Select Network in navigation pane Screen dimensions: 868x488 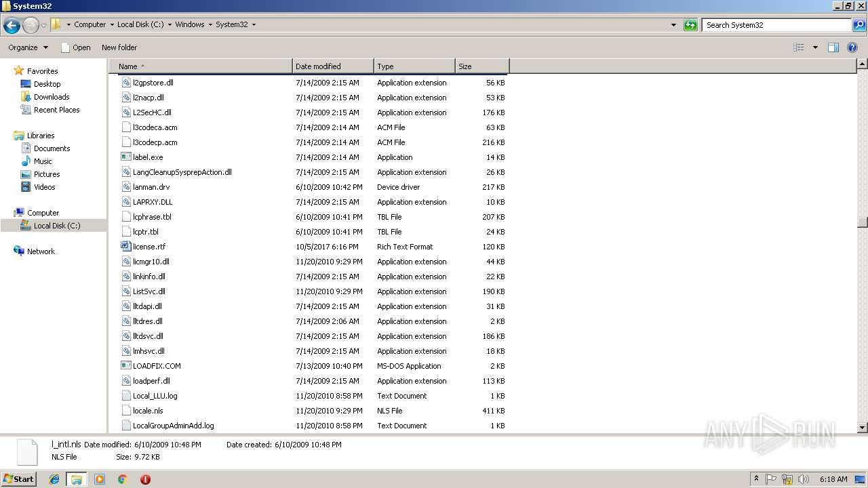click(x=41, y=251)
